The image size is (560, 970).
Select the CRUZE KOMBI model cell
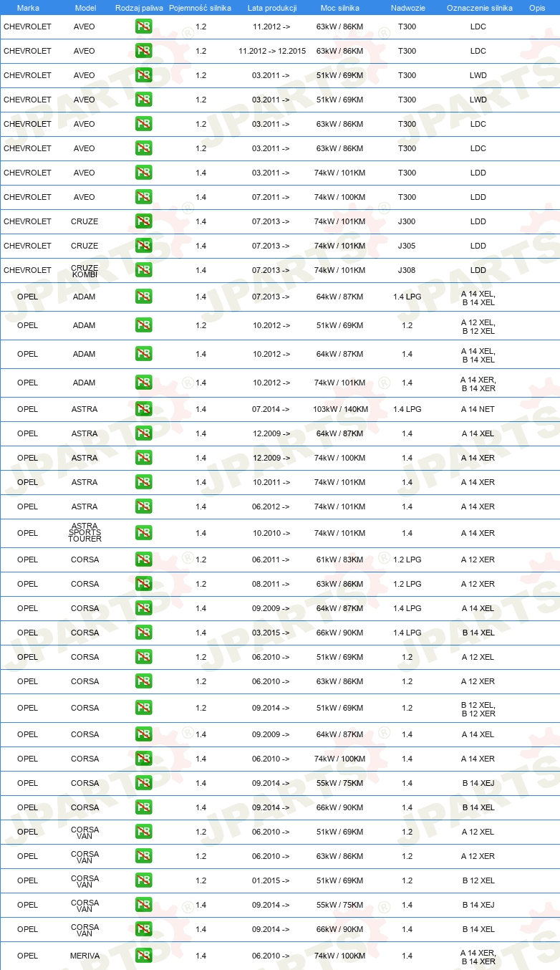coord(85,270)
